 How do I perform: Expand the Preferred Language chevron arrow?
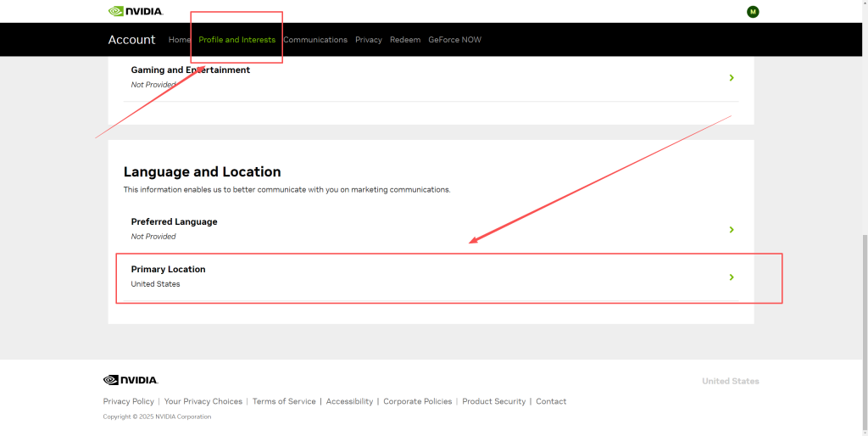tap(732, 229)
